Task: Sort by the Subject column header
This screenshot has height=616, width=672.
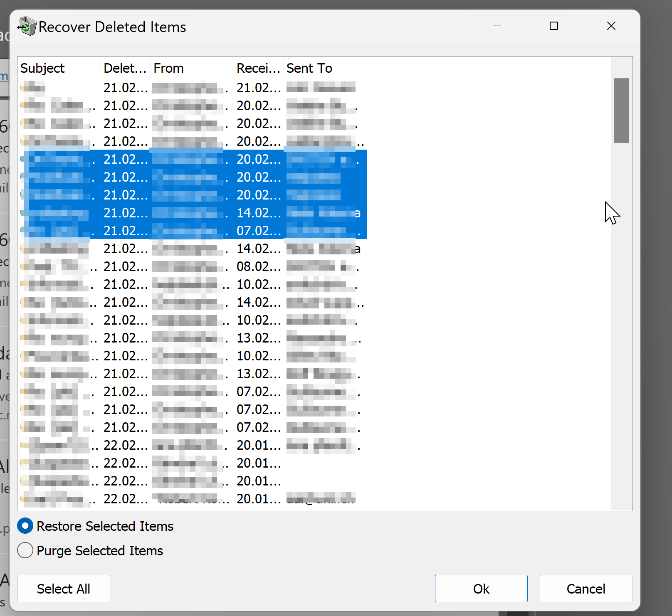Action: pos(58,68)
